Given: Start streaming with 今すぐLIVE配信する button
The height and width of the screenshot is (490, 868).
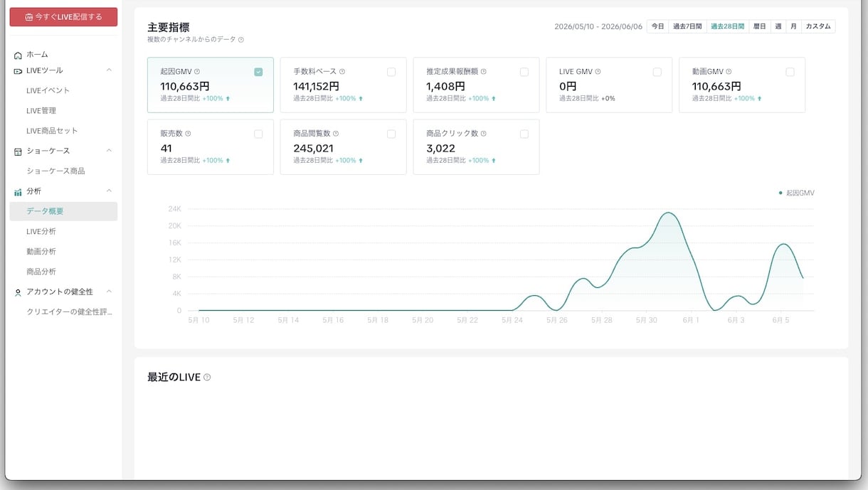Looking at the screenshot, I should tap(63, 17).
